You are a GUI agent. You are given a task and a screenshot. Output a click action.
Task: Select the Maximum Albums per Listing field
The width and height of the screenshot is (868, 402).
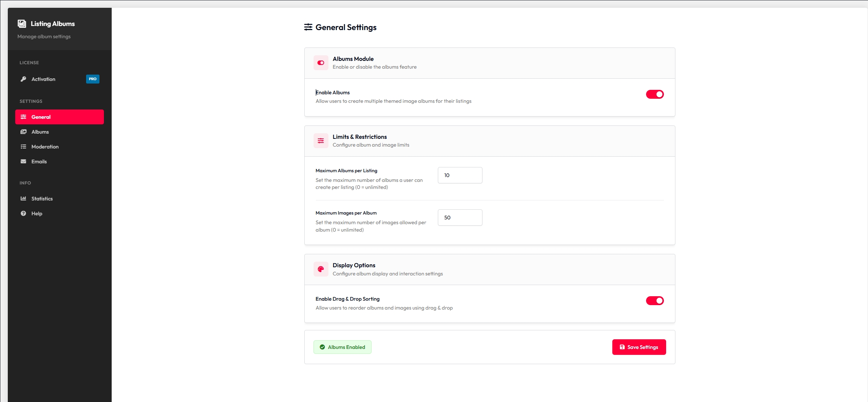pyautogui.click(x=460, y=175)
